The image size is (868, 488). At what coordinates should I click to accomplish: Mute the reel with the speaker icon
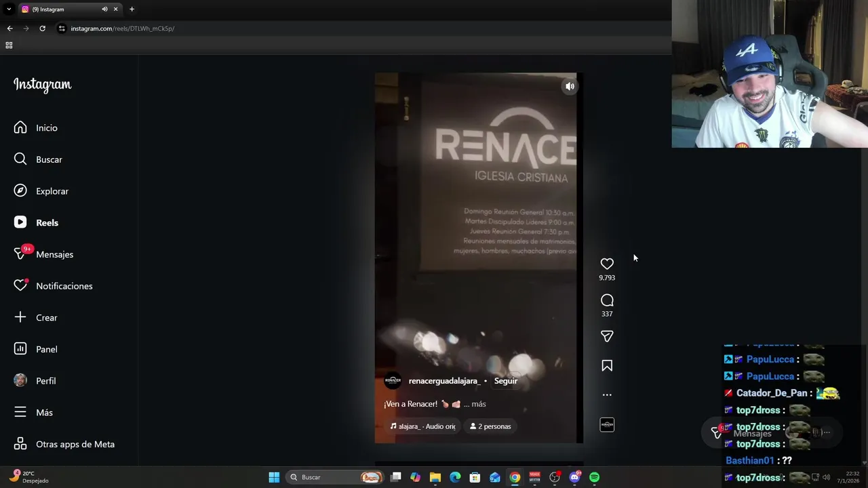(570, 86)
